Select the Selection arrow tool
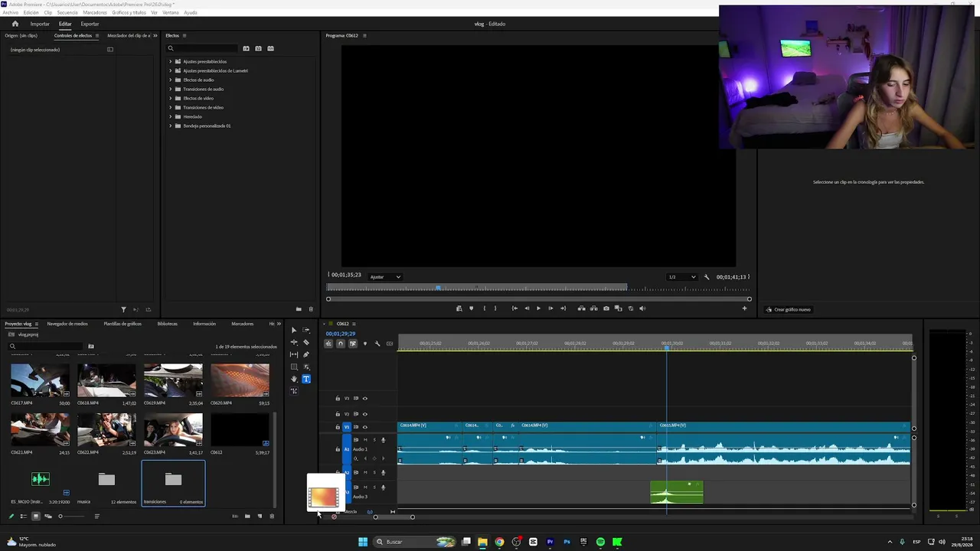The image size is (980, 551). [294, 330]
